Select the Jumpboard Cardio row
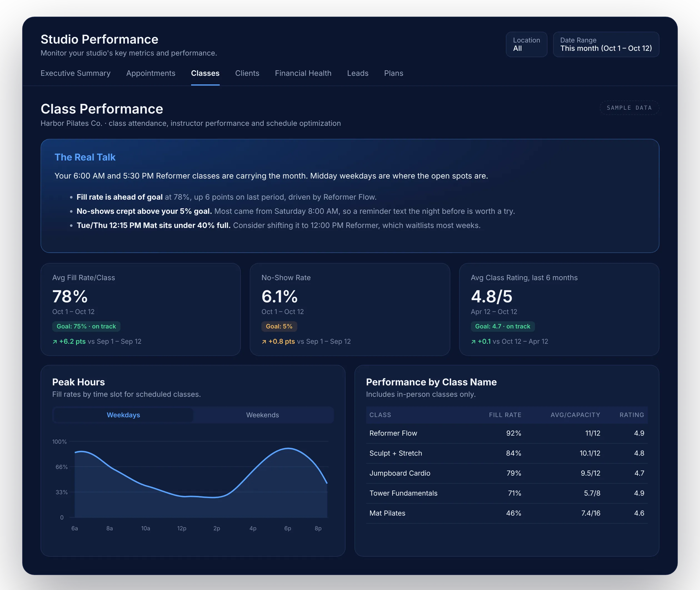 tap(507, 473)
